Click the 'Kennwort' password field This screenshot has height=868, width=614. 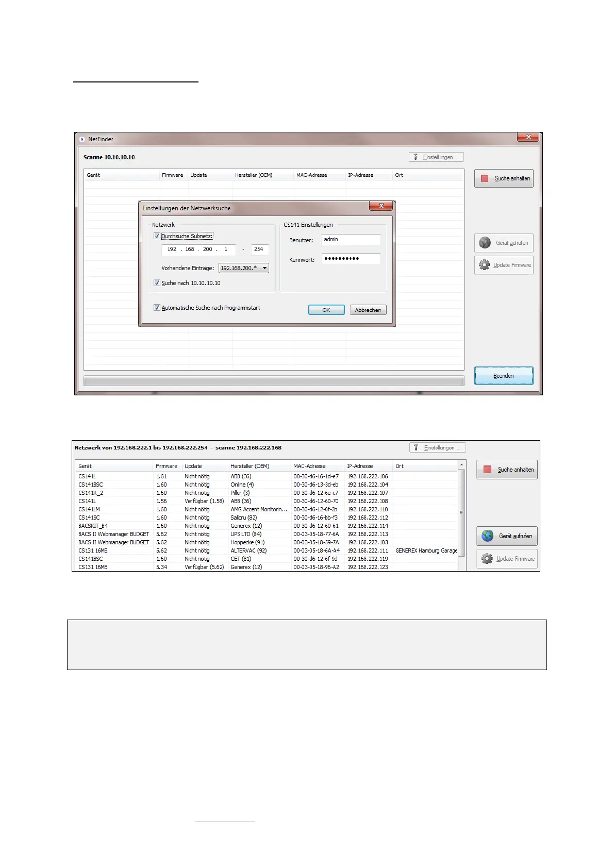click(x=351, y=259)
